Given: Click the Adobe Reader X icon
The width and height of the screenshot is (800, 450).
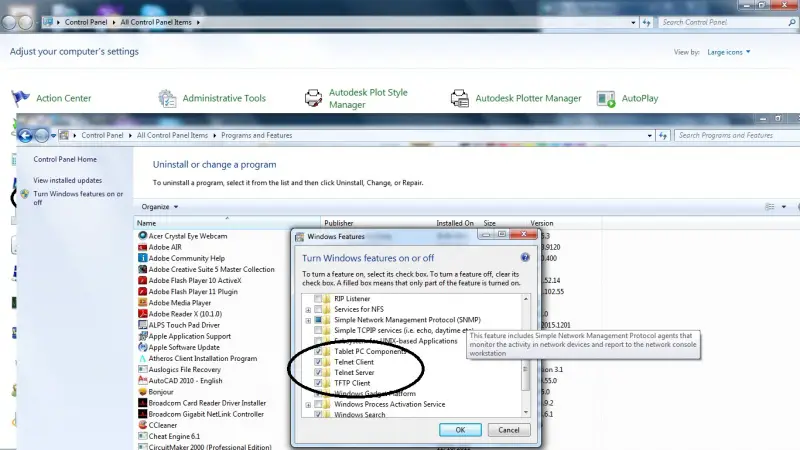Looking at the screenshot, I should click(142, 314).
